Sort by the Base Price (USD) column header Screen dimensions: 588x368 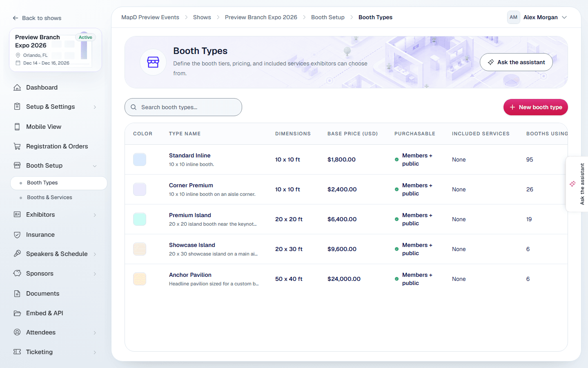352,134
